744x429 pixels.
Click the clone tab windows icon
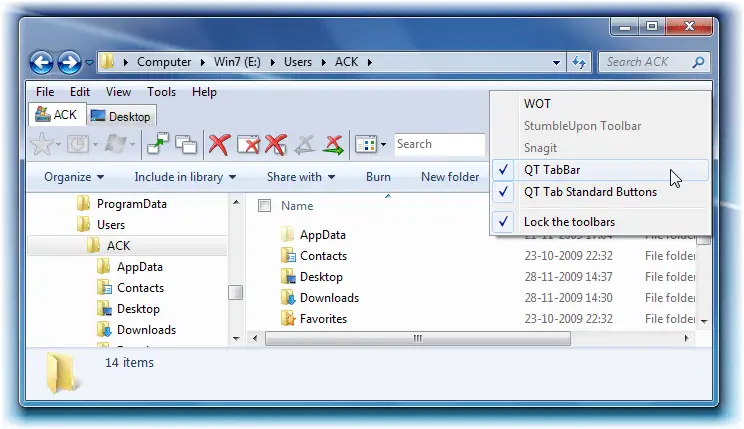click(x=186, y=144)
